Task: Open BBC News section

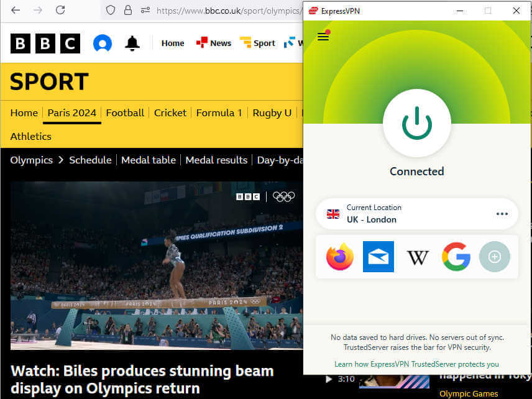Action: [x=214, y=43]
